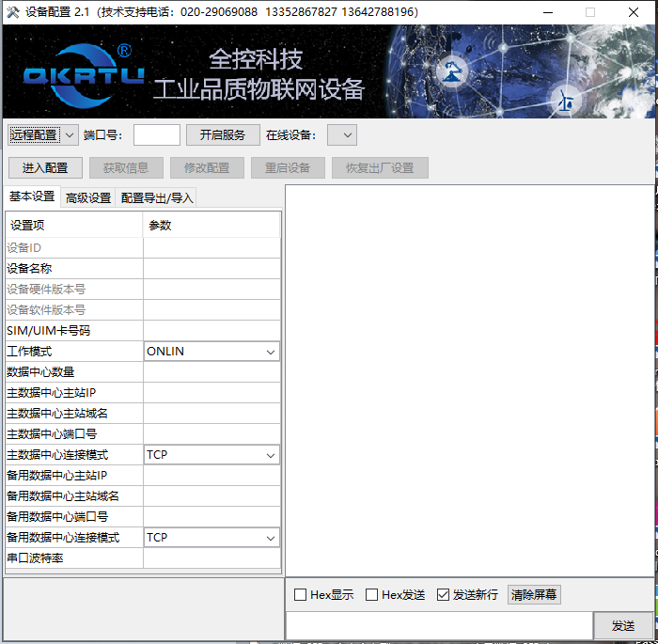Click the 数据中心数量 parameter cell
Screen dimensions: 658x644
click(211, 372)
